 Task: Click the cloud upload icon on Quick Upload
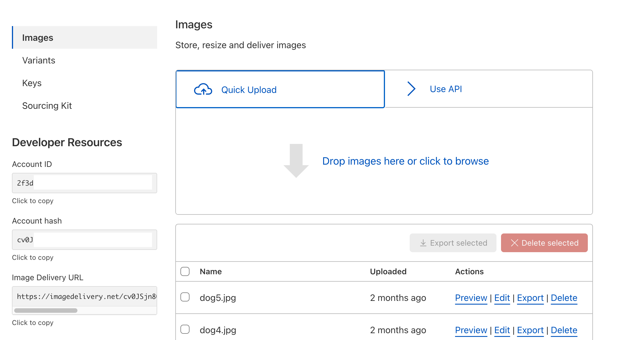203,89
